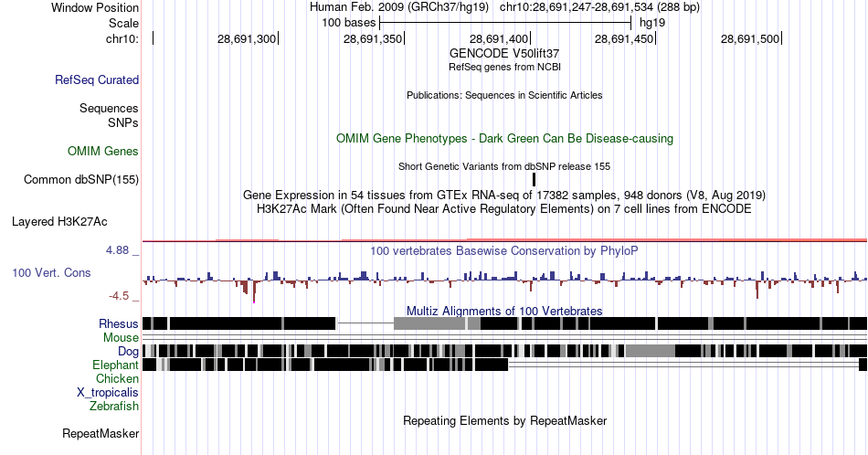Click the gray Rhesus alignment block
The height and width of the screenshot is (455, 868).
[429, 323]
